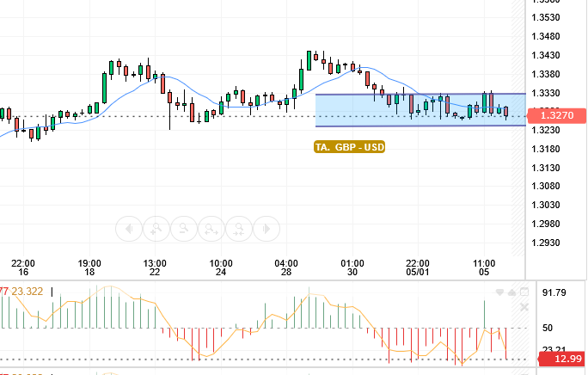Click the 91.79 indicator axis label
The height and width of the screenshot is (375, 588).
554,292
